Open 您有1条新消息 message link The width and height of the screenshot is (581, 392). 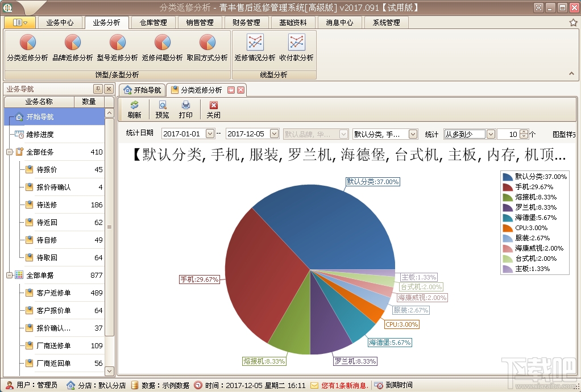pos(343,384)
